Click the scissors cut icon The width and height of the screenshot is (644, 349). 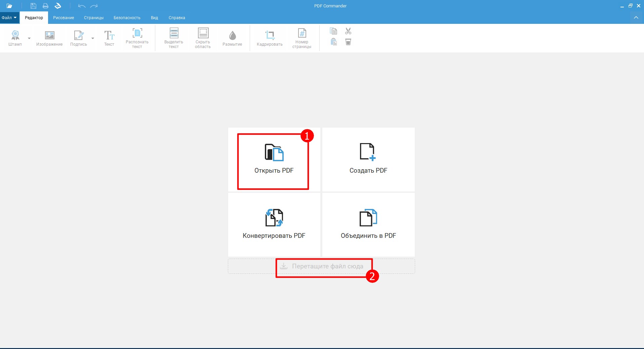point(348,31)
